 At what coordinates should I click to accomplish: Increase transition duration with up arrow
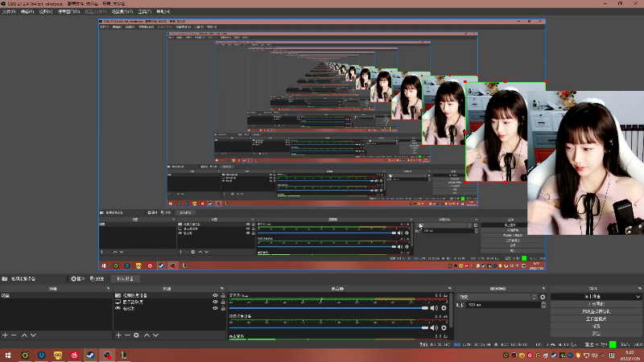coord(544,303)
